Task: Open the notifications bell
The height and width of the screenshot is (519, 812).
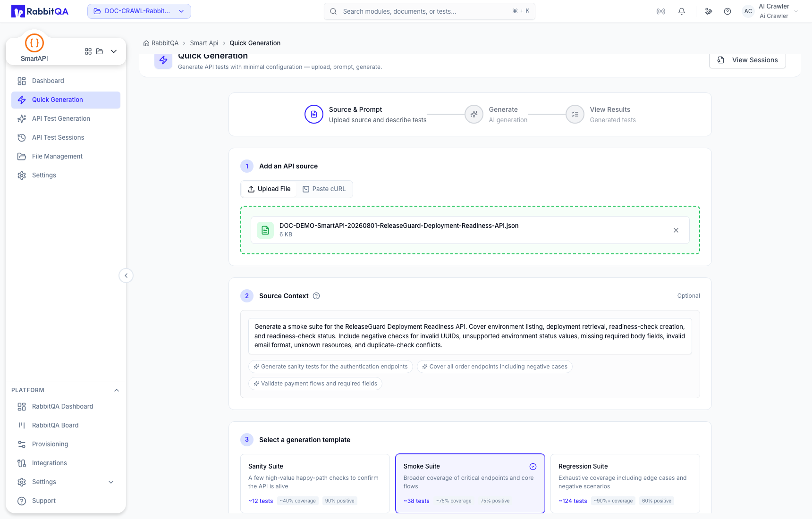Action: click(x=682, y=11)
